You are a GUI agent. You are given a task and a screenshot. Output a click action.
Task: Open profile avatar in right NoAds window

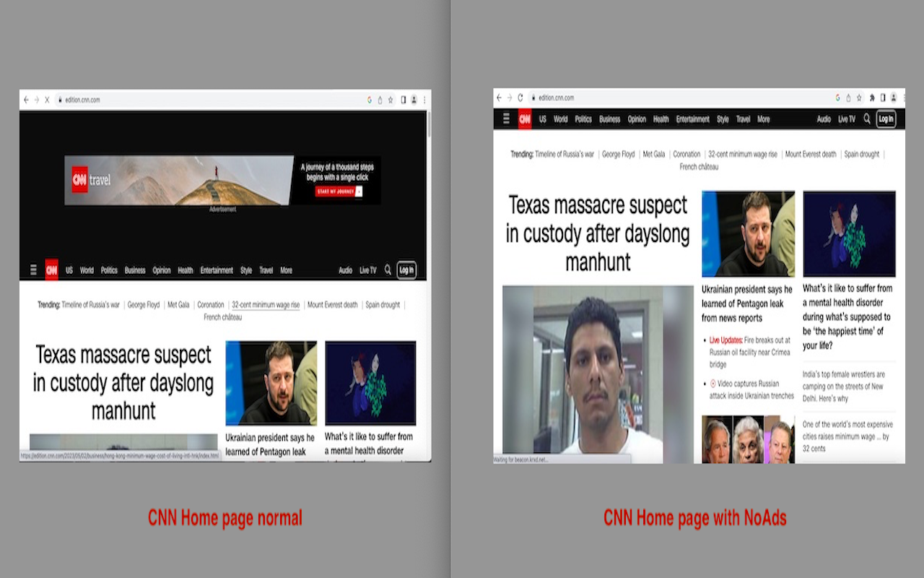(x=893, y=98)
